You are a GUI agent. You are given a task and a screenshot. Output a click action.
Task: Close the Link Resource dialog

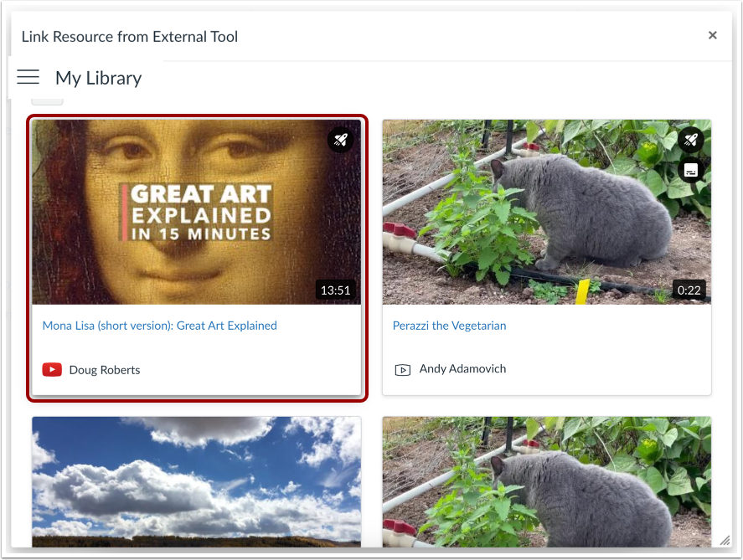point(712,35)
